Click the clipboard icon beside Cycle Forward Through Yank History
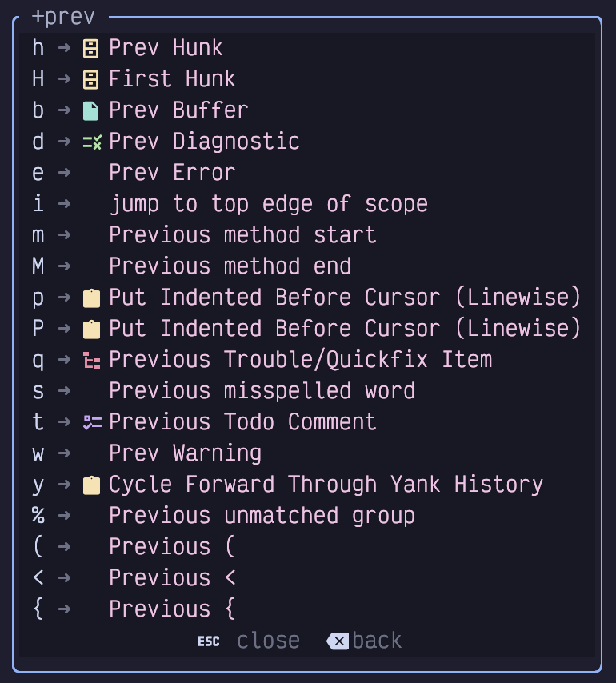The height and width of the screenshot is (683, 616). [91, 485]
